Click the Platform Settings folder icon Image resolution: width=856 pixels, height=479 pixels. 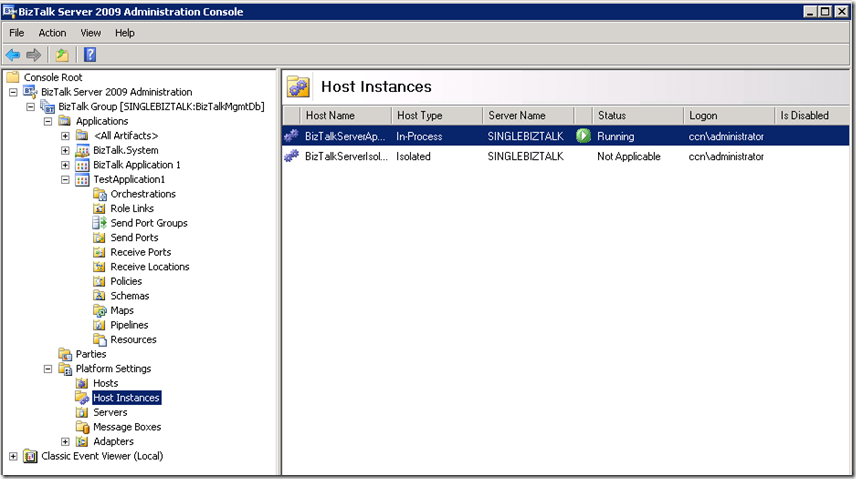64,369
